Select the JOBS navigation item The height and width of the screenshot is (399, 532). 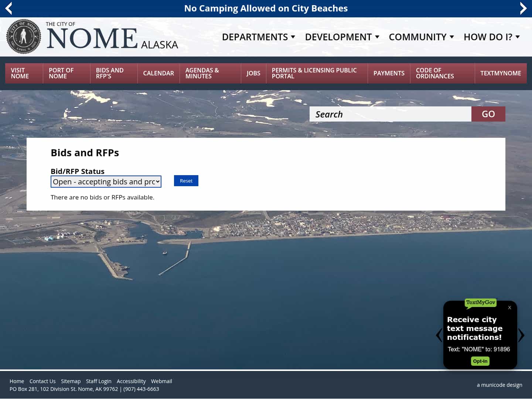pyautogui.click(x=253, y=73)
